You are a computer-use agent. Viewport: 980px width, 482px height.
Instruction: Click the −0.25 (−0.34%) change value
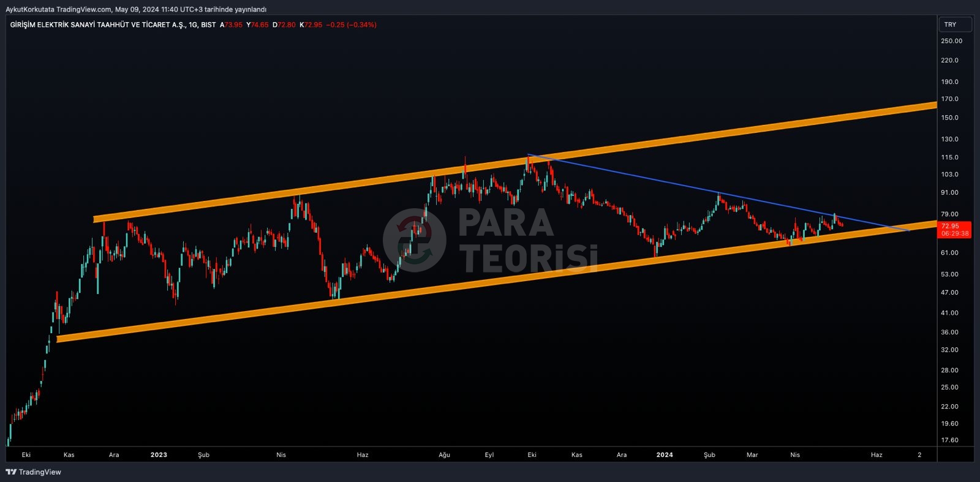351,25
